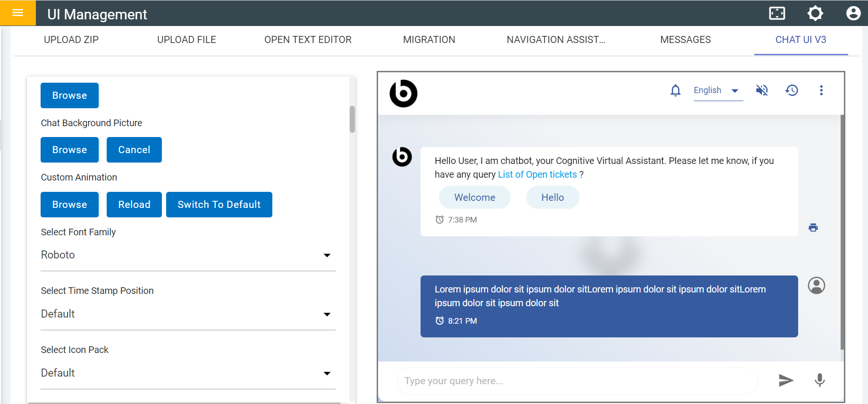Screen dimensions: 868x404
Task: Toggle the muted speaker icon
Action: 762,90
